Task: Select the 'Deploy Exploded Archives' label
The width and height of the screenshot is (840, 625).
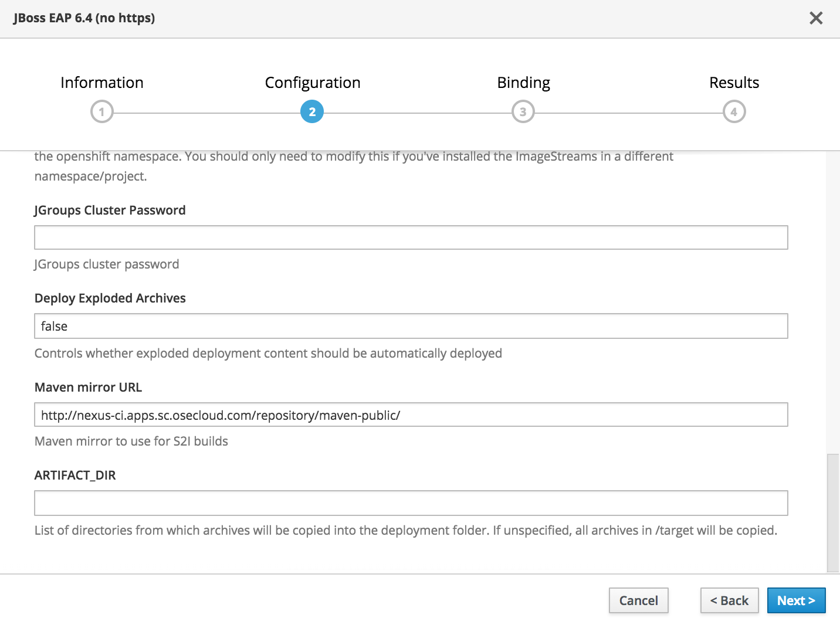Action: click(110, 298)
